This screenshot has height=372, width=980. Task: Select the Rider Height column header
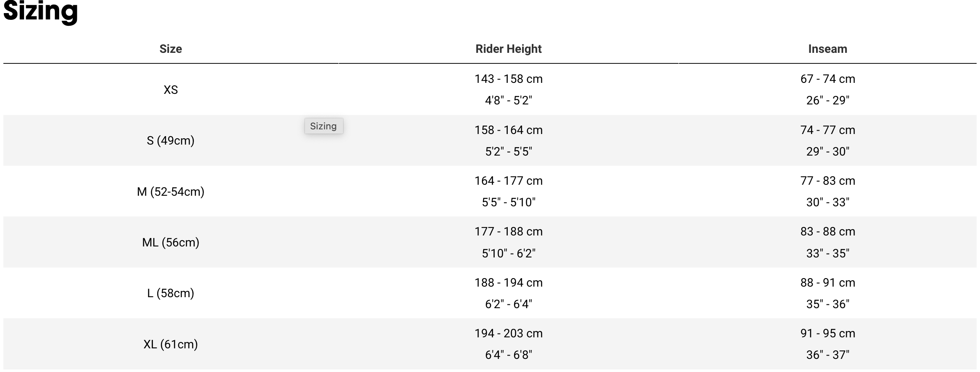pyautogui.click(x=509, y=49)
